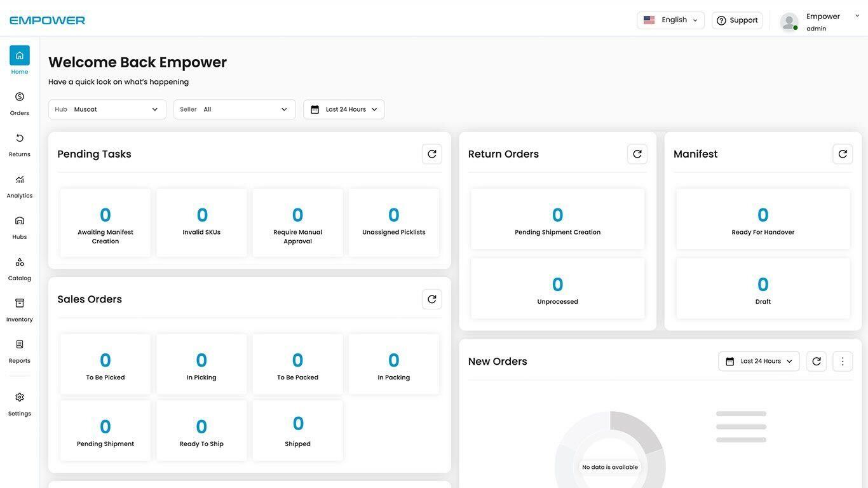Viewport: 868px width, 488px height.
Task: Open the Awaiting Manifest Creation card
Action: click(105, 222)
